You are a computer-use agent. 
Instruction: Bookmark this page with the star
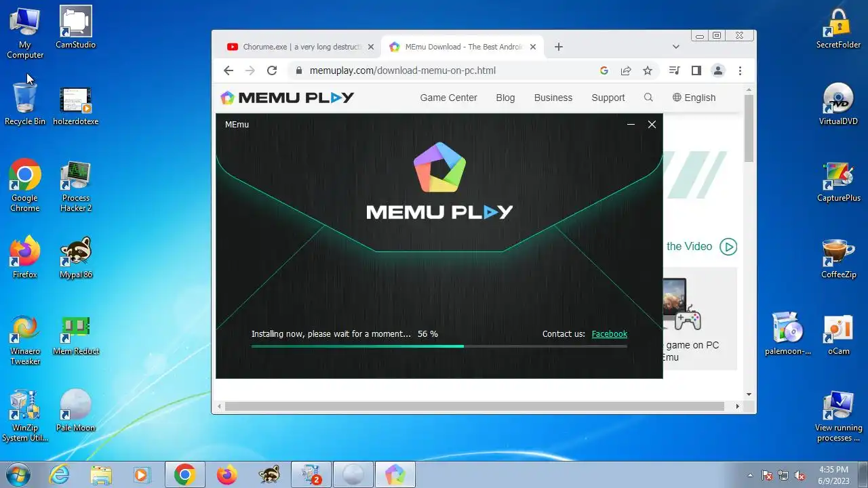point(648,70)
